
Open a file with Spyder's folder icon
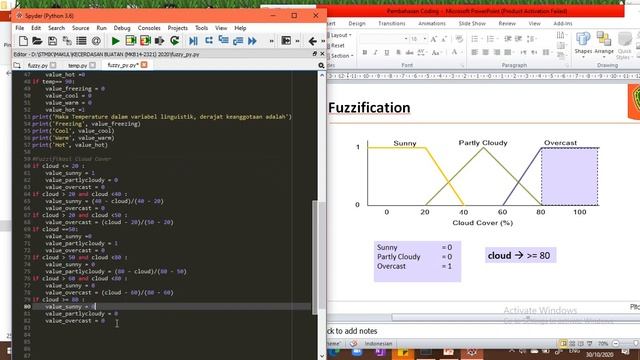[37, 41]
